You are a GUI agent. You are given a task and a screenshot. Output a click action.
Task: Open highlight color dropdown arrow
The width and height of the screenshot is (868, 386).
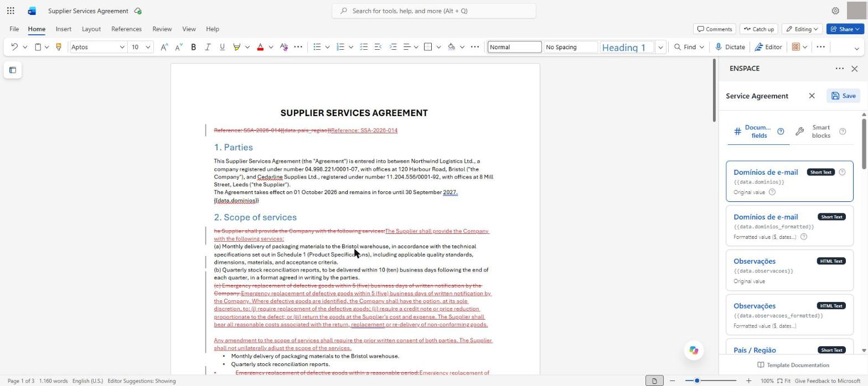click(x=247, y=47)
